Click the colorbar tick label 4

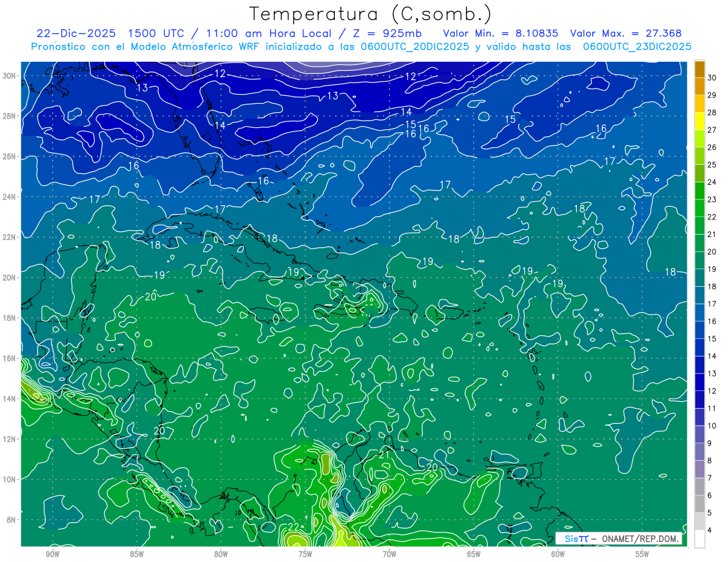click(x=710, y=531)
